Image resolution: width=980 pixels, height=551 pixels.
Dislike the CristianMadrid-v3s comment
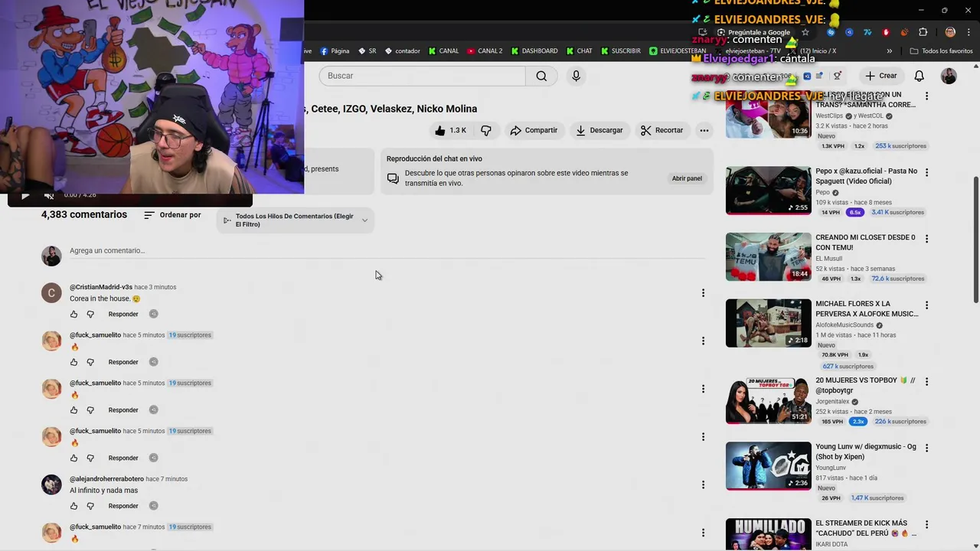(90, 314)
